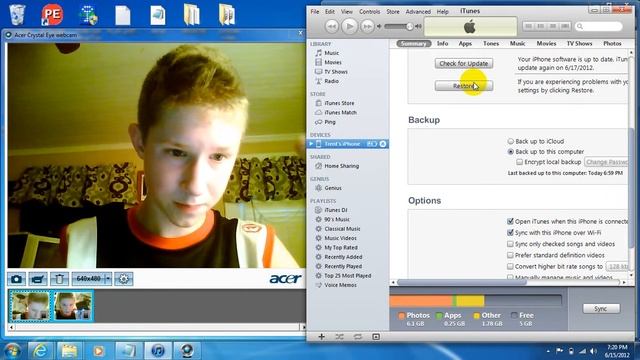This screenshot has height=360, width=640.
Task: Take a photo with the webcam camera button
Action: (x=16, y=279)
